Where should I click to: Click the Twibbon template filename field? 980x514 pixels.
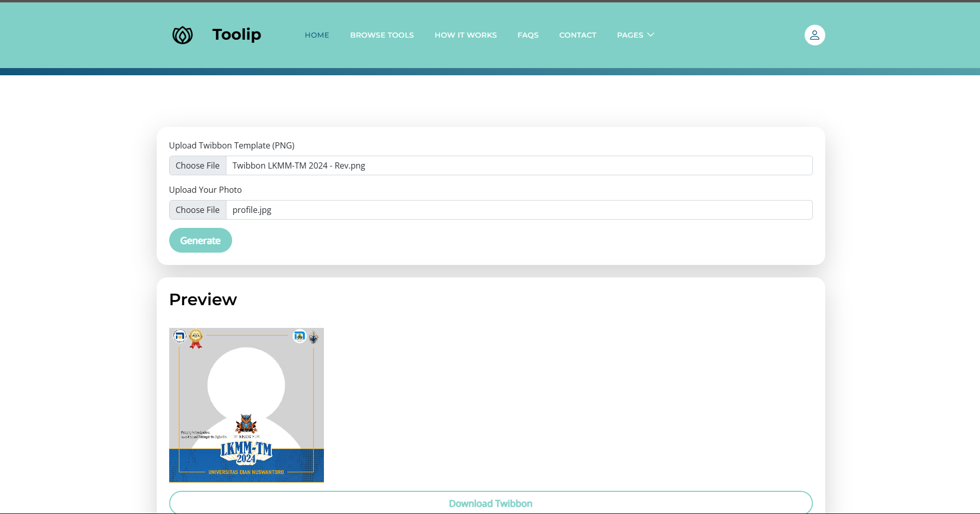(518, 165)
